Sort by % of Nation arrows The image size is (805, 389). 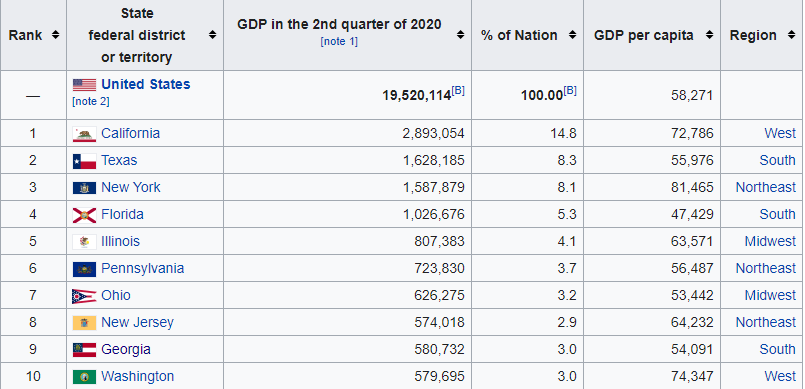pos(572,35)
